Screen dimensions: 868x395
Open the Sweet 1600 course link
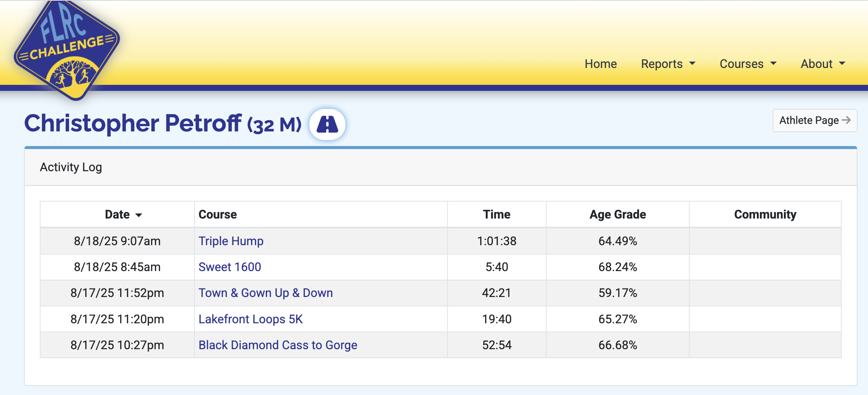(229, 267)
